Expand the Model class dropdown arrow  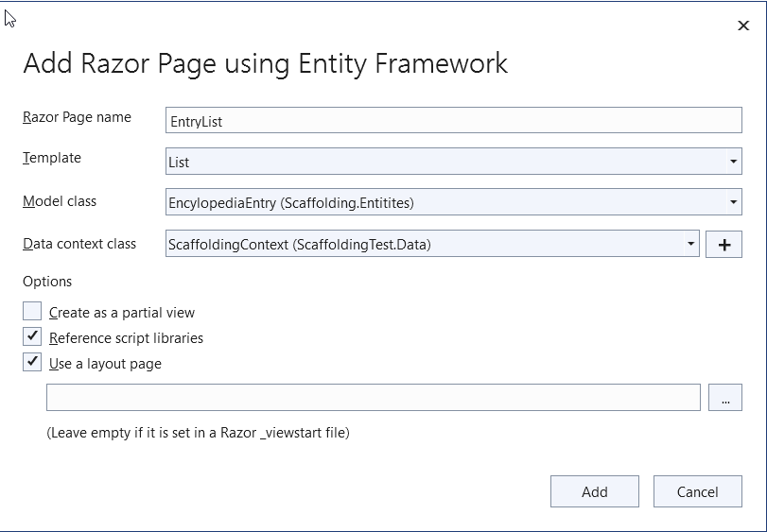[733, 202]
